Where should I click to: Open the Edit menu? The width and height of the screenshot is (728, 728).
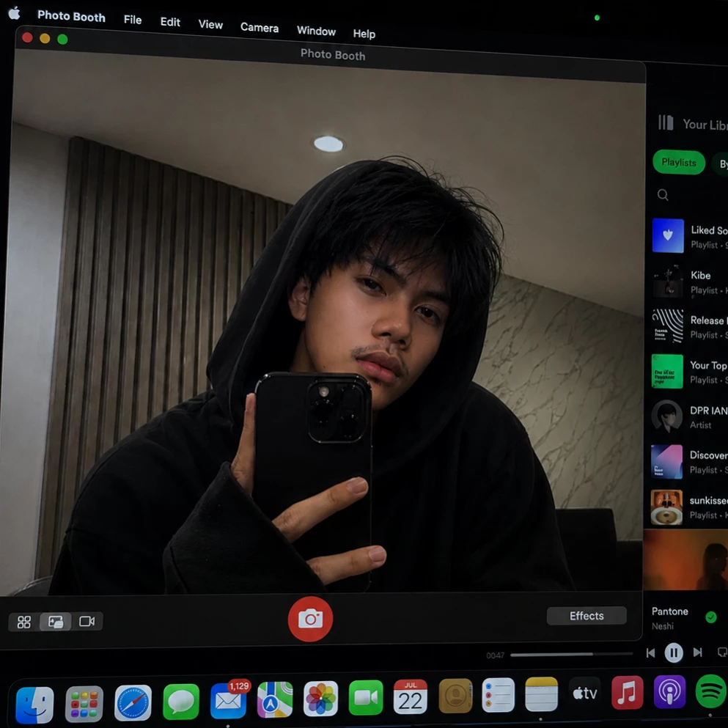coord(170,22)
